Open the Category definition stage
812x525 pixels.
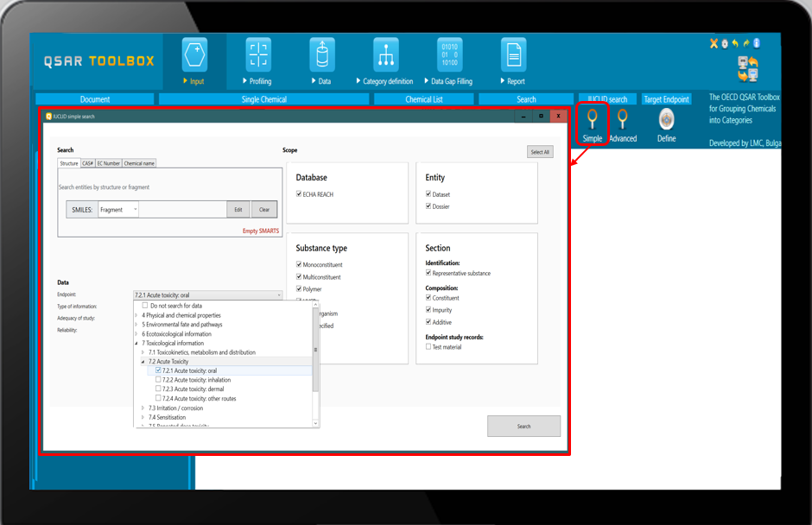(x=385, y=61)
